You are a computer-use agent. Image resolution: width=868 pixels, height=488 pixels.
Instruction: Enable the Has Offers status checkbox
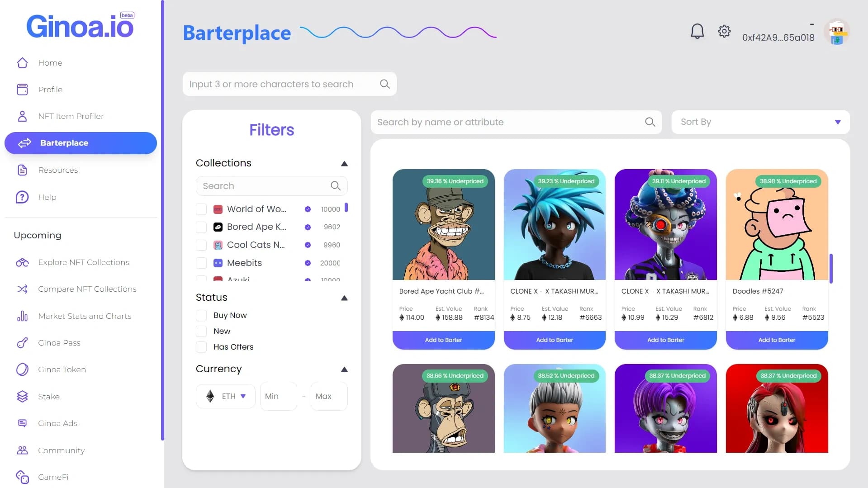pyautogui.click(x=201, y=347)
